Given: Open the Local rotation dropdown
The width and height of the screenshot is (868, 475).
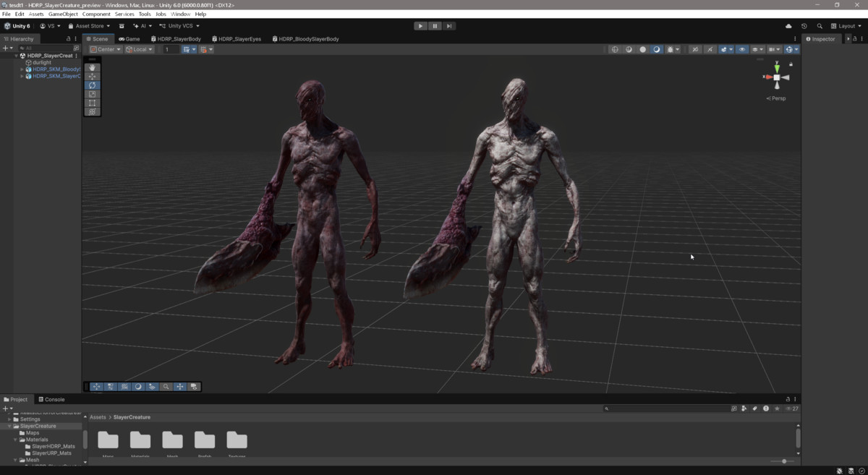Looking at the screenshot, I should coord(139,50).
